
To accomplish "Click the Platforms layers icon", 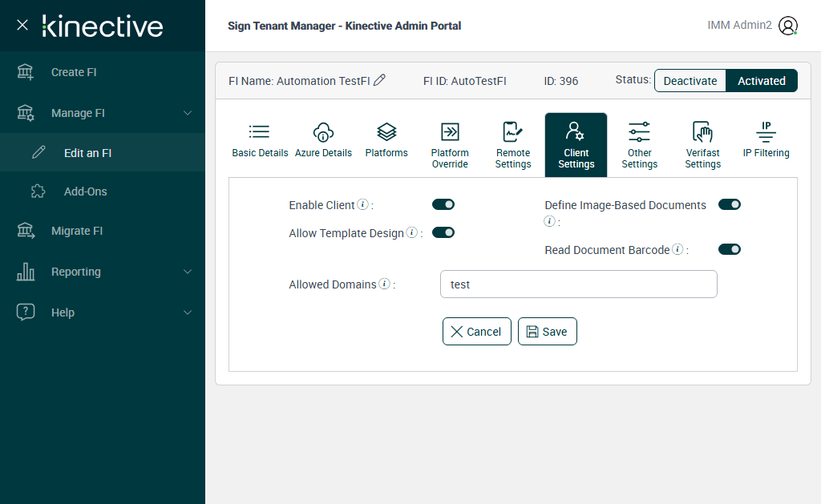I will [386, 132].
